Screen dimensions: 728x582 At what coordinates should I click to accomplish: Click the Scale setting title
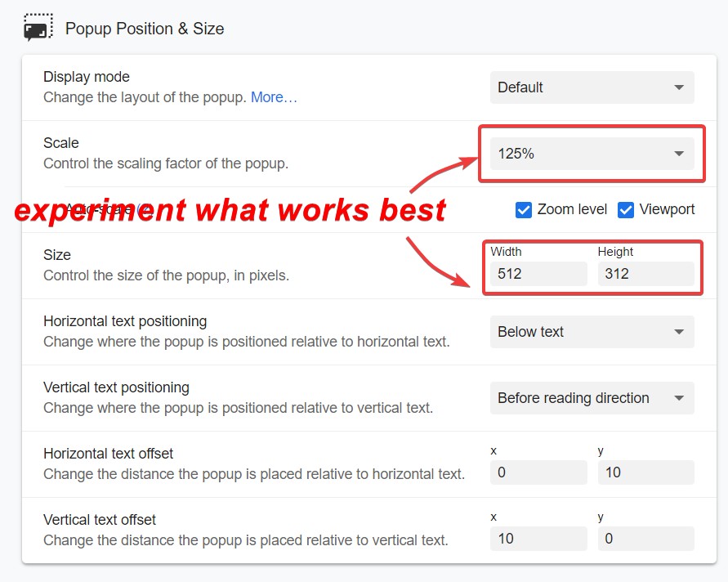pyautogui.click(x=61, y=143)
